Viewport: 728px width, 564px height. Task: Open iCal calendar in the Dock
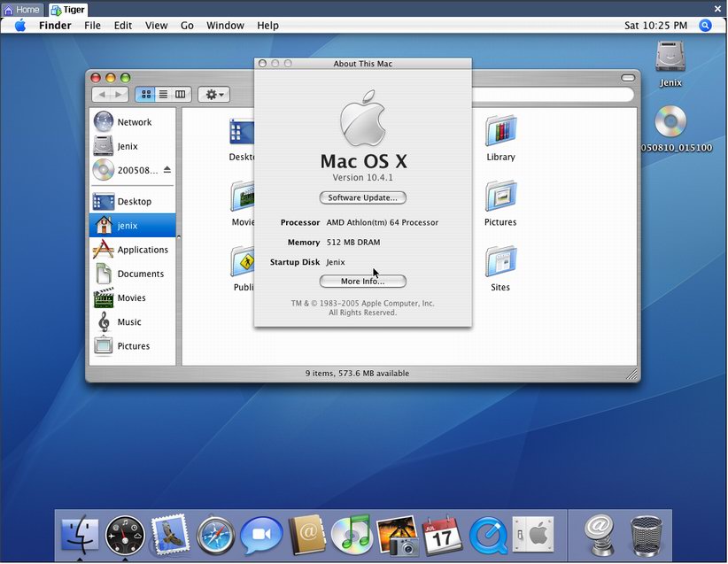click(x=443, y=535)
